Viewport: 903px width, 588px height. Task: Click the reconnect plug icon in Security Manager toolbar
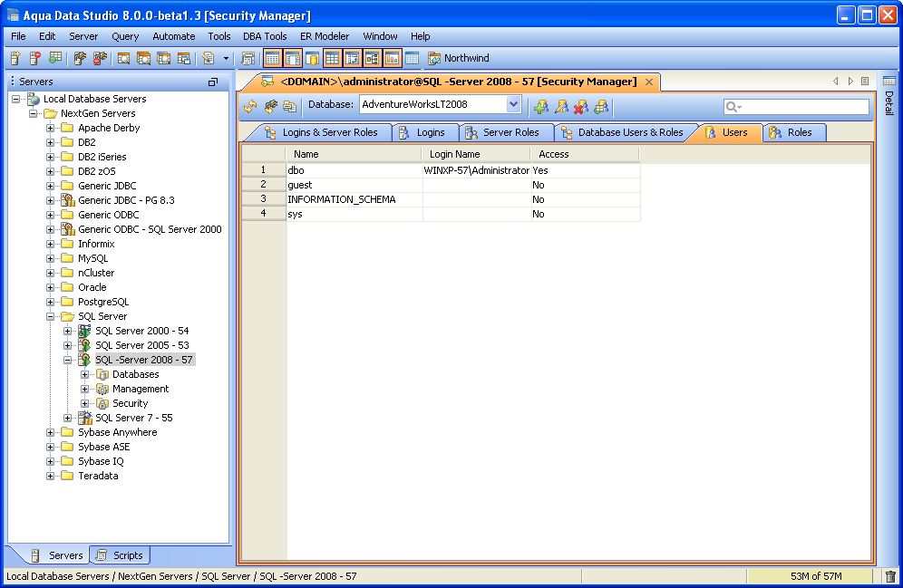(270, 106)
